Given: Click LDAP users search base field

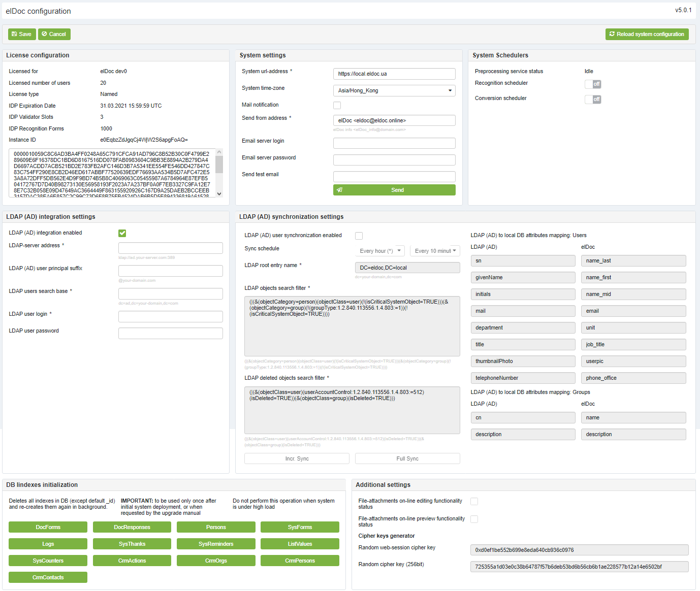Looking at the screenshot, I should [171, 293].
